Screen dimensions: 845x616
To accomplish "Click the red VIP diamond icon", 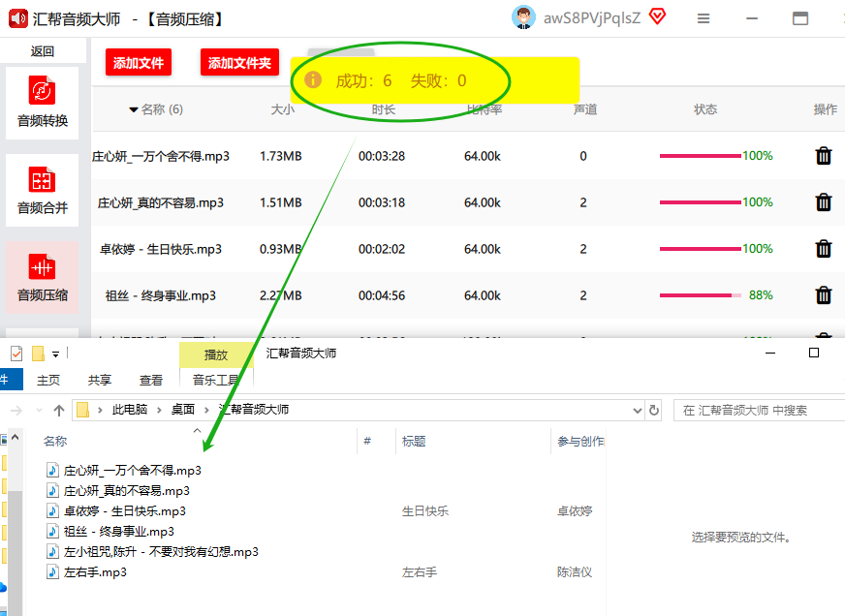I will point(658,16).
